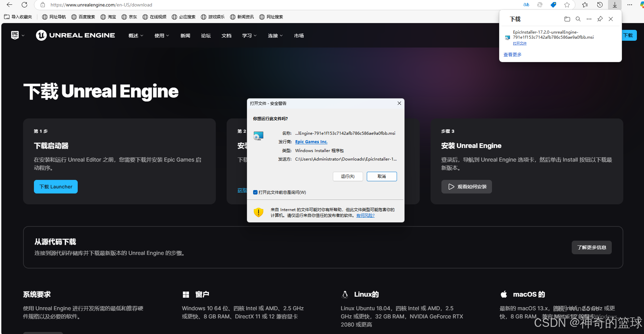
Task: Click the Epic Games Inc. publisher link
Action: (311, 142)
